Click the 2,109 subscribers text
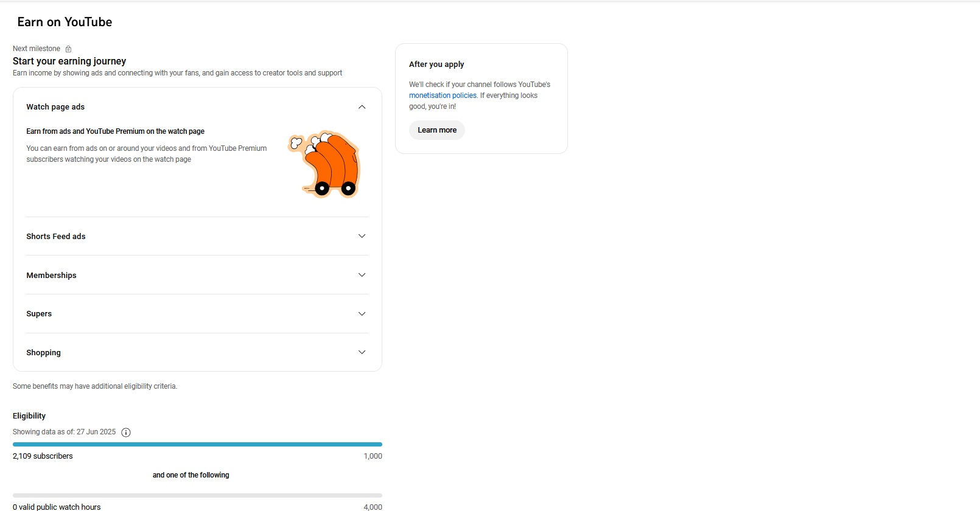 pos(43,456)
